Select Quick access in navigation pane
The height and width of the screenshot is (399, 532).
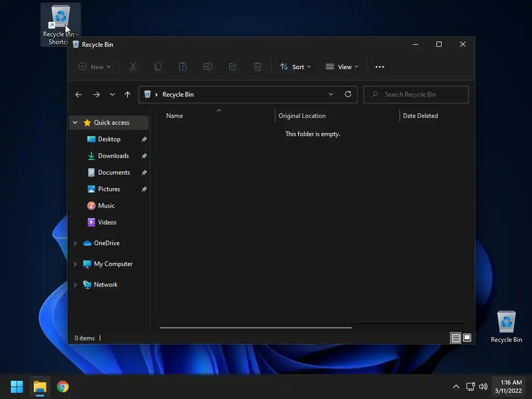109,123
